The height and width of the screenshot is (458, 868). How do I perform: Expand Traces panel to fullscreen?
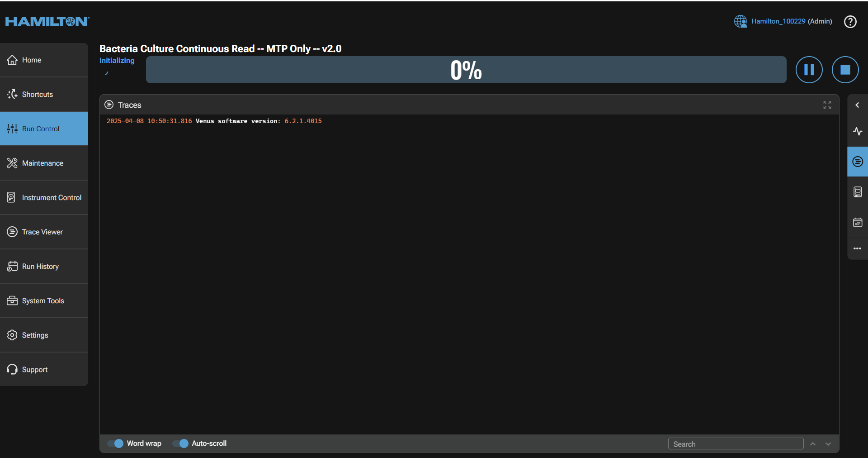coord(827,105)
